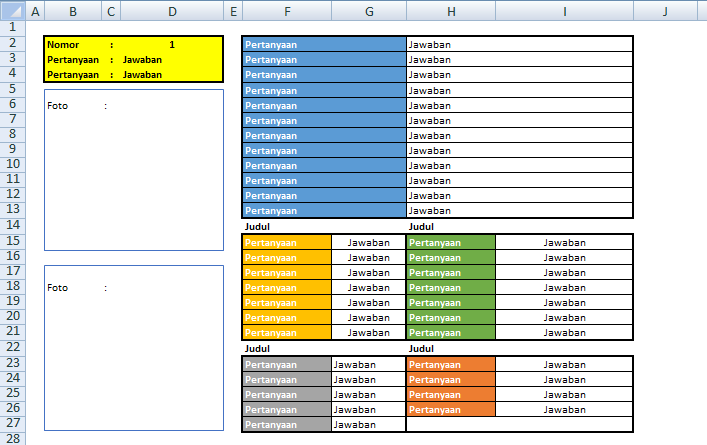Click the Jawaban cell in column I row 21
The height and width of the screenshot is (445, 707).
coord(565,333)
